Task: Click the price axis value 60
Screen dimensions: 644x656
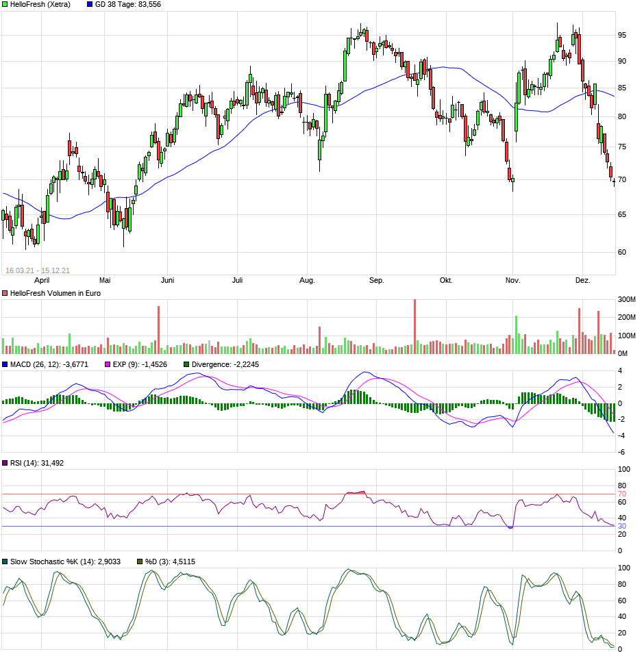Action: tap(622, 252)
